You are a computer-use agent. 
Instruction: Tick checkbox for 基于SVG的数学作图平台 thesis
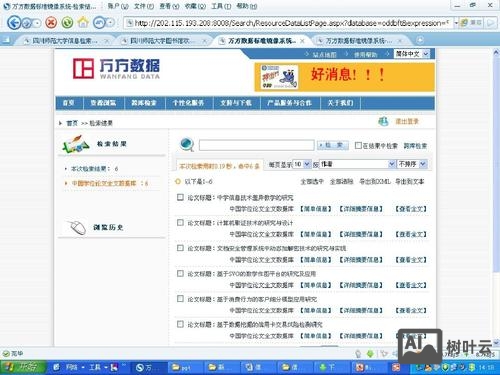point(180,273)
